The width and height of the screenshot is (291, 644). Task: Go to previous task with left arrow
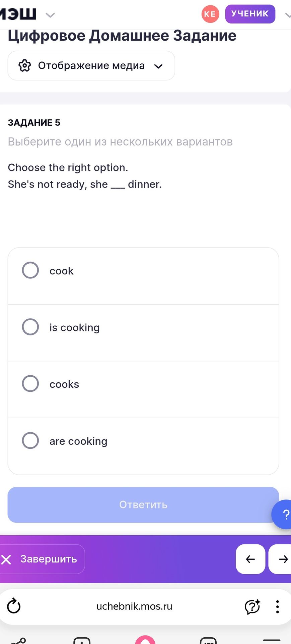[250, 559]
